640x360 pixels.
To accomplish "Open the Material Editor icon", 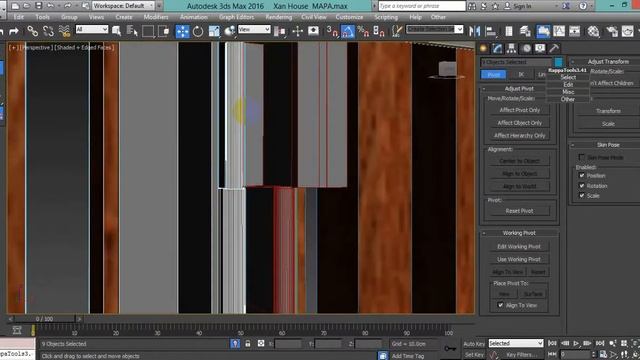I will point(593,31).
